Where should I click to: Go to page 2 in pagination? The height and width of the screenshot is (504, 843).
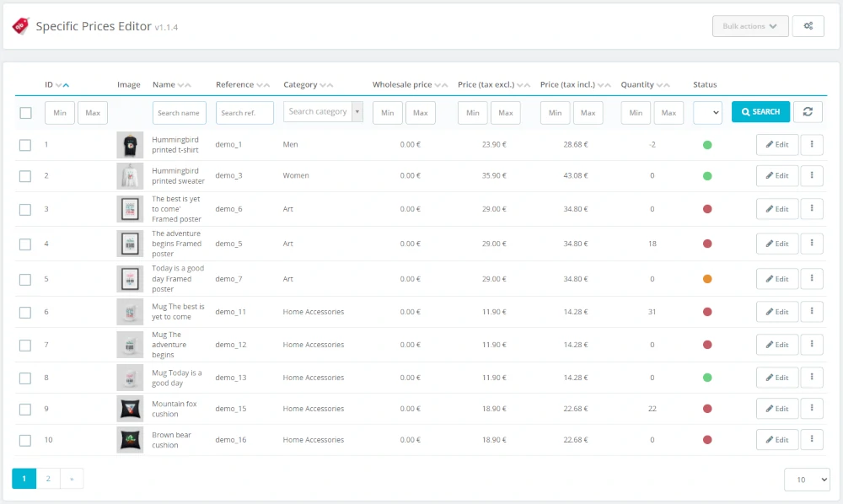coord(48,479)
